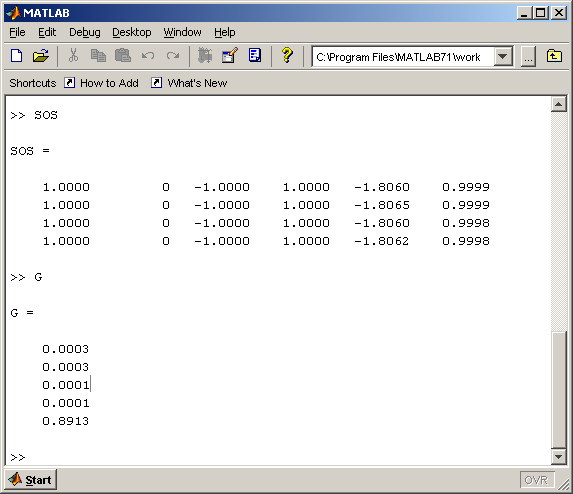573x494 pixels.
Task: Open the Profiler toolbar icon
Action: 255,56
